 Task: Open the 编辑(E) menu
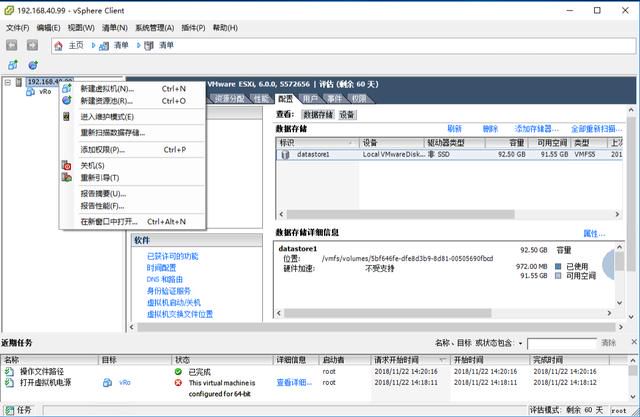[x=48, y=28]
